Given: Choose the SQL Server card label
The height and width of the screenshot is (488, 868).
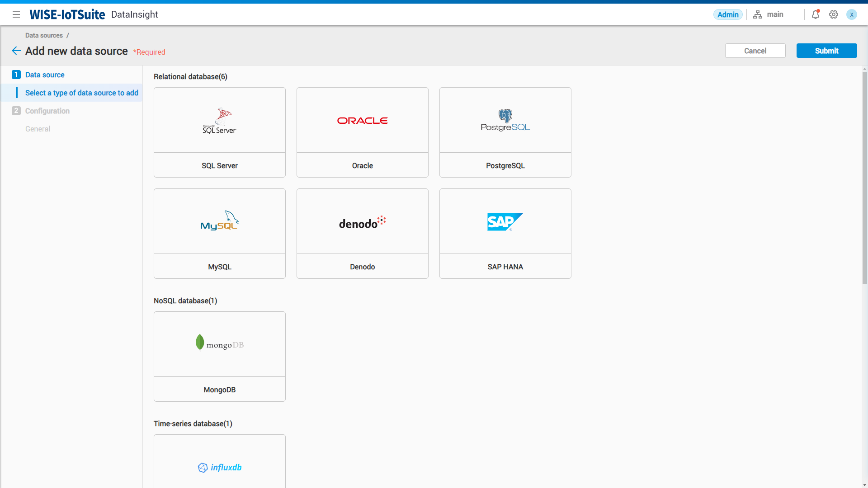Looking at the screenshot, I should click(x=220, y=165).
